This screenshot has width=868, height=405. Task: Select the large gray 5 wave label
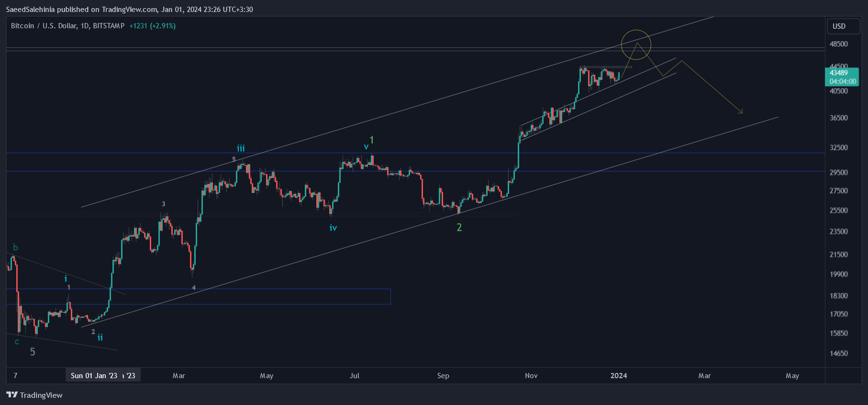[33, 352]
